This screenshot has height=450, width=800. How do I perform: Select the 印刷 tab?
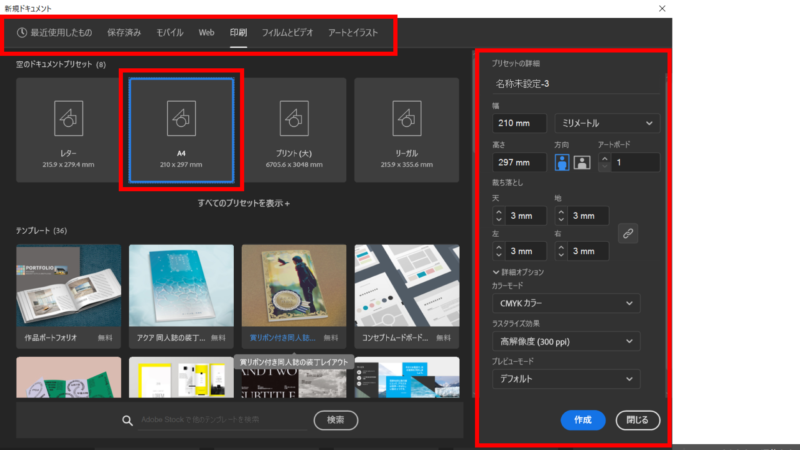pos(238,33)
